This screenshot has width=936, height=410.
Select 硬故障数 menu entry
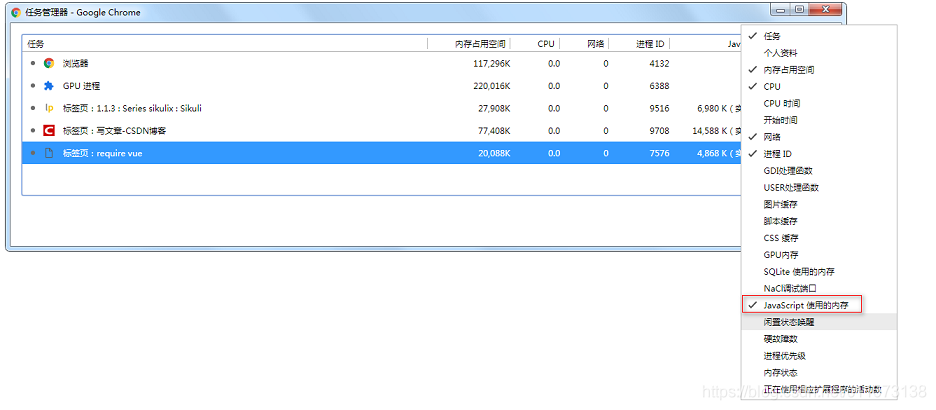coord(819,339)
